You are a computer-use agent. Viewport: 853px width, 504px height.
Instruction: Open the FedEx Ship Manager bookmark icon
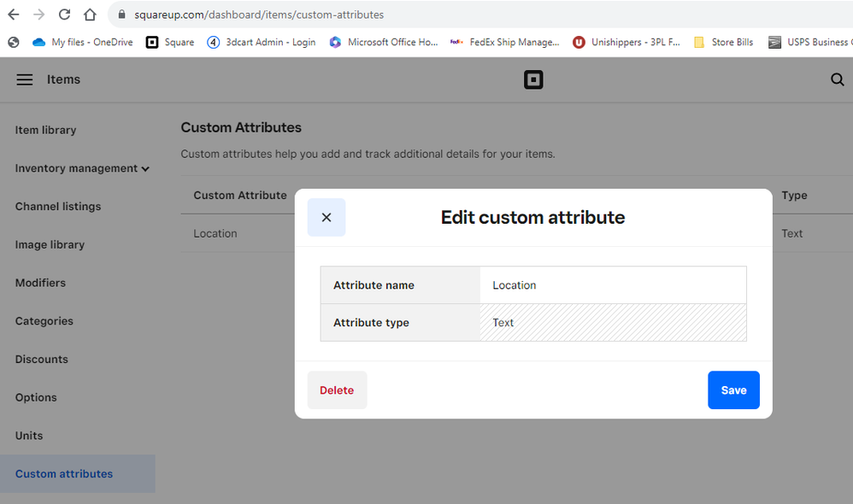(x=456, y=41)
